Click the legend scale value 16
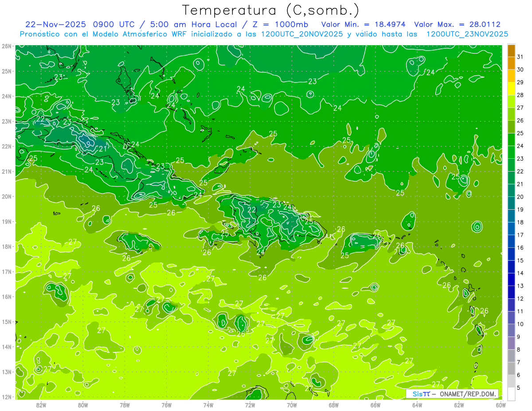 click(x=520, y=247)
